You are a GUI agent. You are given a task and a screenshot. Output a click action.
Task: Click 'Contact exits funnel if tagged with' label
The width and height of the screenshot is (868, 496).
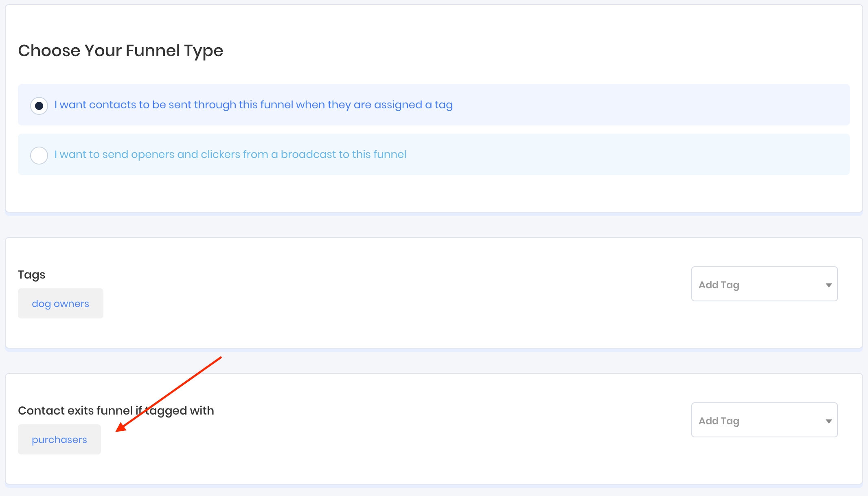pos(116,410)
